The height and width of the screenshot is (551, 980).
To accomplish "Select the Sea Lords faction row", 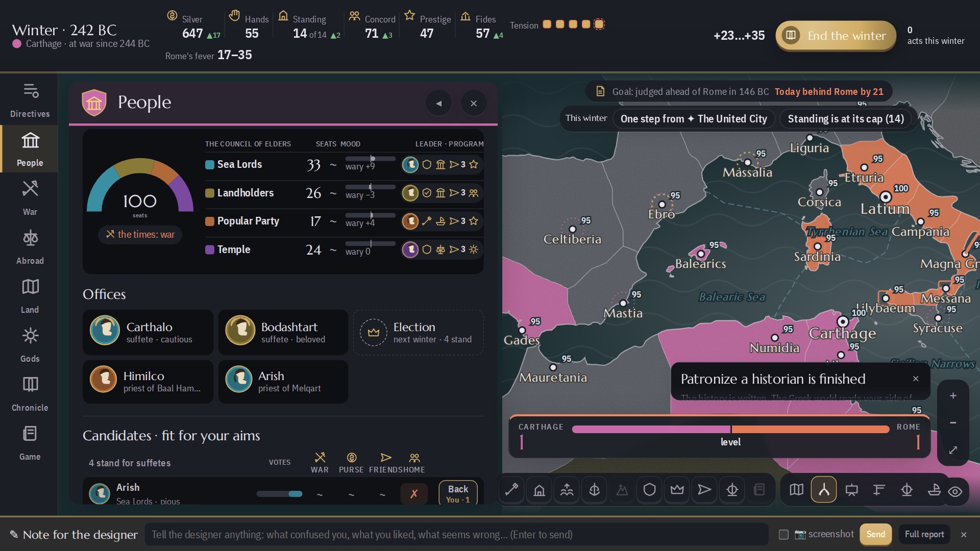I will [344, 164].
